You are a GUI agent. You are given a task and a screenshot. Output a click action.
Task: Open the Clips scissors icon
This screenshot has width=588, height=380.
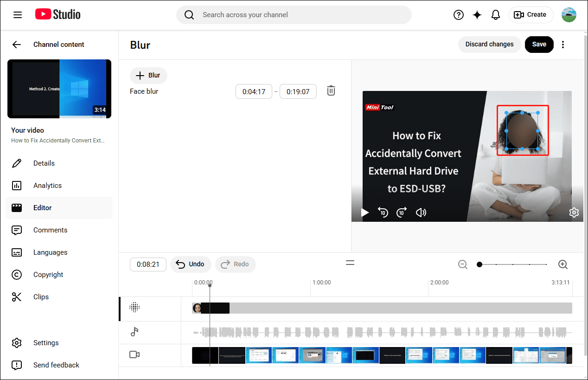pyautogui.click(x=17, y=296)
